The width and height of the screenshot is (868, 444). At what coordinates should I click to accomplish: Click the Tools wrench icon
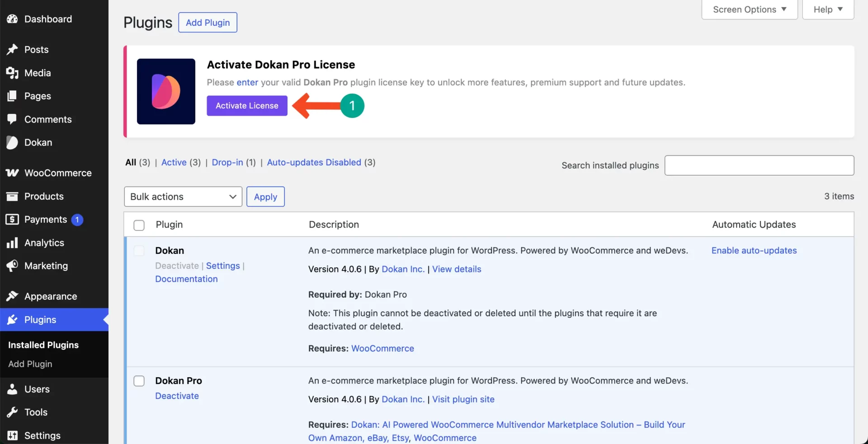[x=12, y=412]
